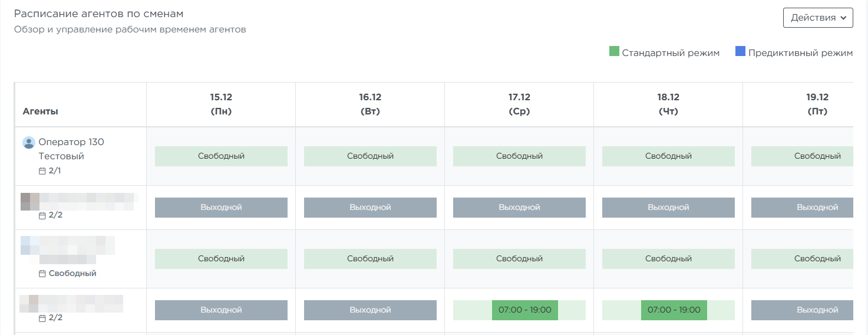Select the 17.12 (Ср) column header
This screenshot has width=868, height=335.
coord(519,104)
